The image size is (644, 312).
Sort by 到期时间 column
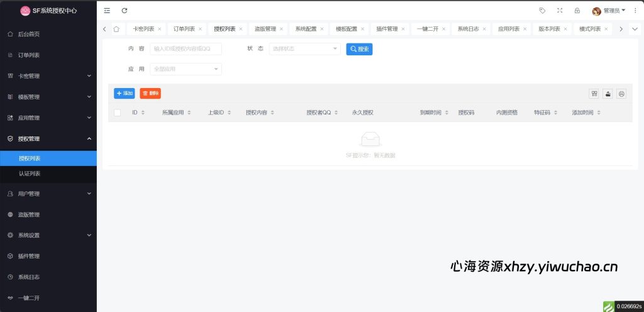[447, 113]
